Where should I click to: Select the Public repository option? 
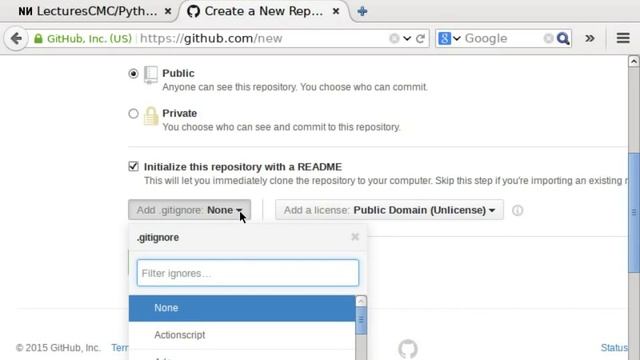click(133, 73)
